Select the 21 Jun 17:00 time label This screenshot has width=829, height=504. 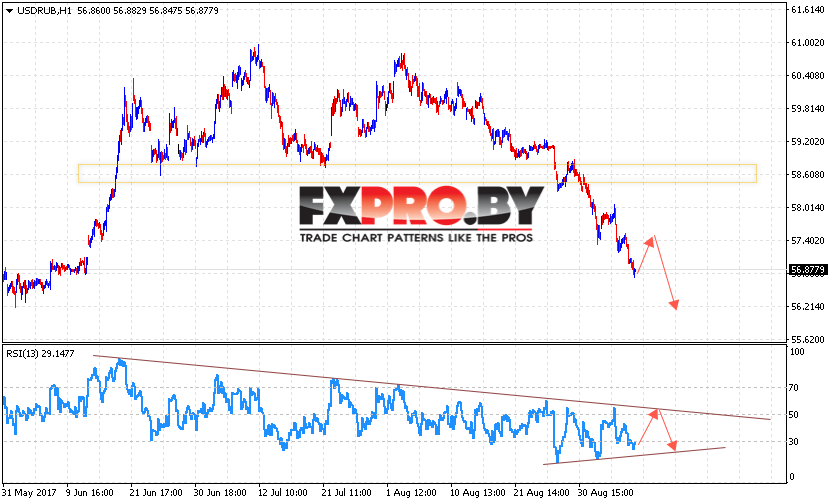point(156,493)
